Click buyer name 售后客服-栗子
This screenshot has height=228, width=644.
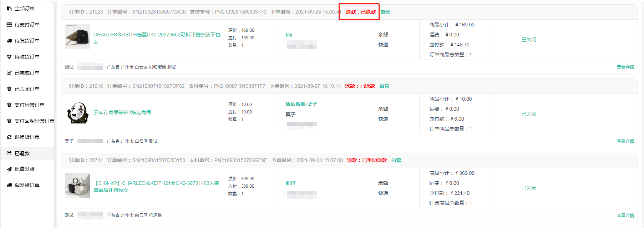301,104
